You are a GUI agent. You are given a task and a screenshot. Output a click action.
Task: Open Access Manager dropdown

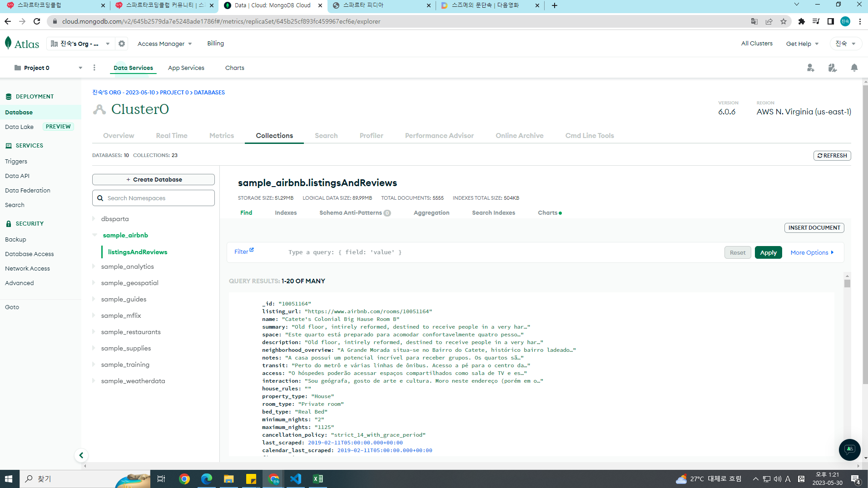click(x=164, y=44)
